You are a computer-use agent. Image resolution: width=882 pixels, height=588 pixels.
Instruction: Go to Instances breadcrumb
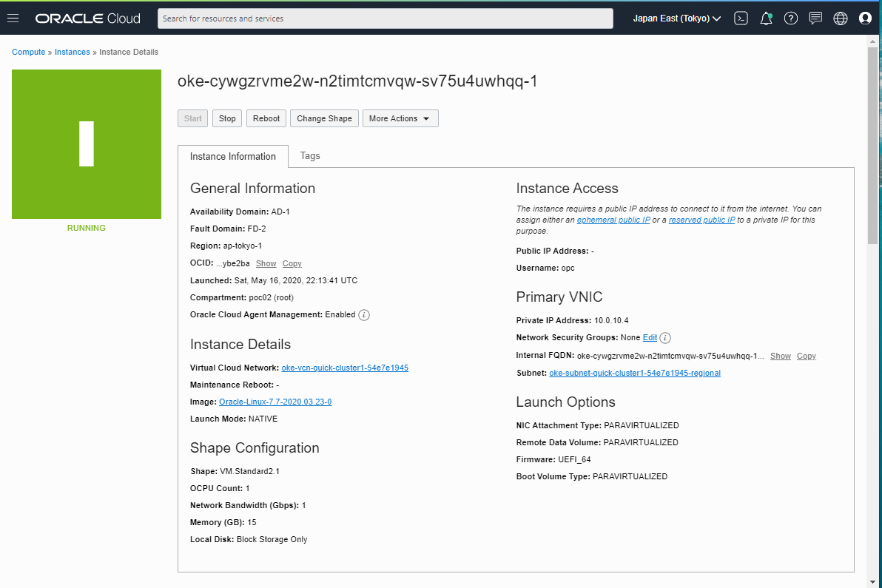[72, 52]
